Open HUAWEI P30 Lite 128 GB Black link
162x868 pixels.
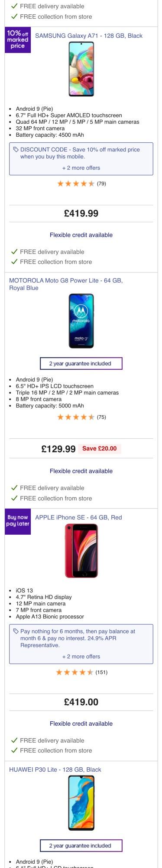[55, 769]
